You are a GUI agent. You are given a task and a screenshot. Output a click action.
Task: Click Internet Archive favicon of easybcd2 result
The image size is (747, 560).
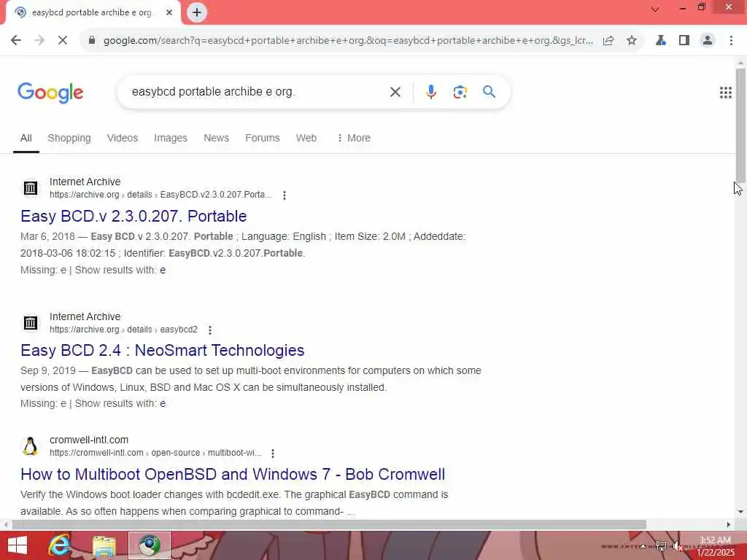pos(31,323)
